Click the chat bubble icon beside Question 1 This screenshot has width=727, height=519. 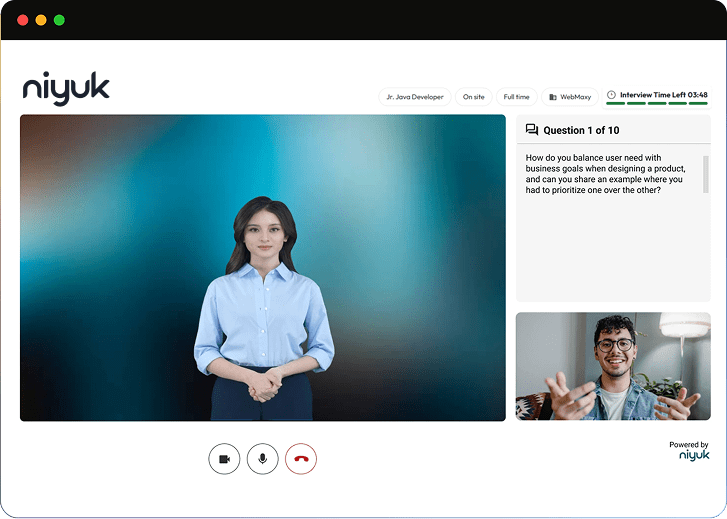point(532,130)
